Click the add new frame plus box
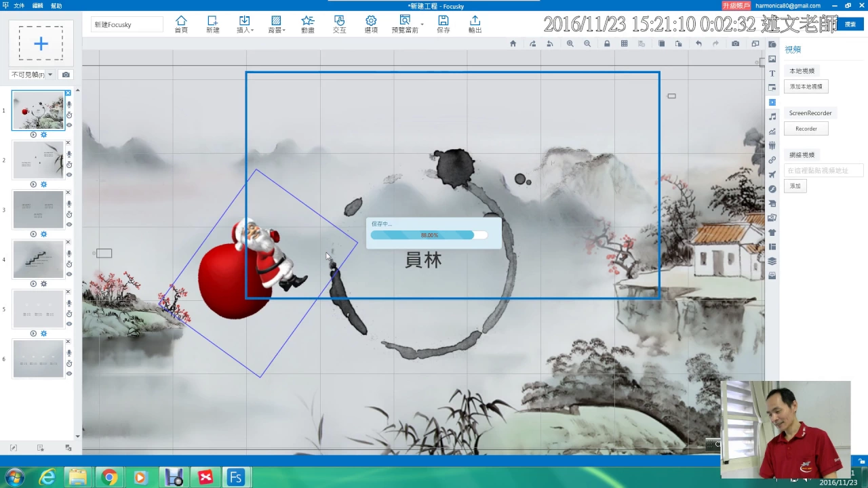 pyautogui.click(x=41, y=43)
